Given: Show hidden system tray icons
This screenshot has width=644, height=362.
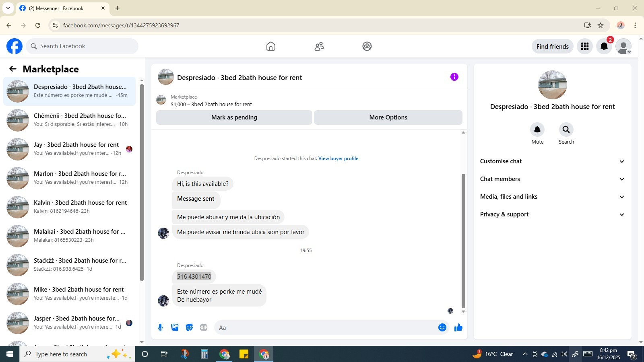Looking at the screenshot, I should click(525, 354).
